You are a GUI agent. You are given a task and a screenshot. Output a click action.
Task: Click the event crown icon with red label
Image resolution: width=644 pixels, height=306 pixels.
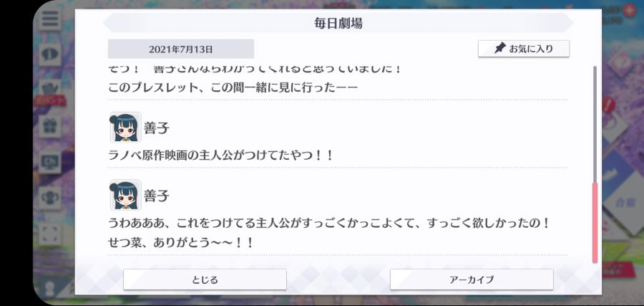click(x=49, y=92)
